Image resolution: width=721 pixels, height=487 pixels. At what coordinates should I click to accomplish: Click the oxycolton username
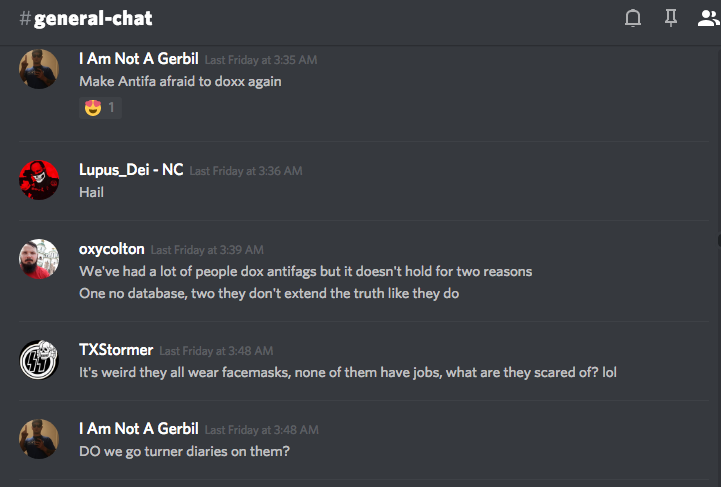112,249
